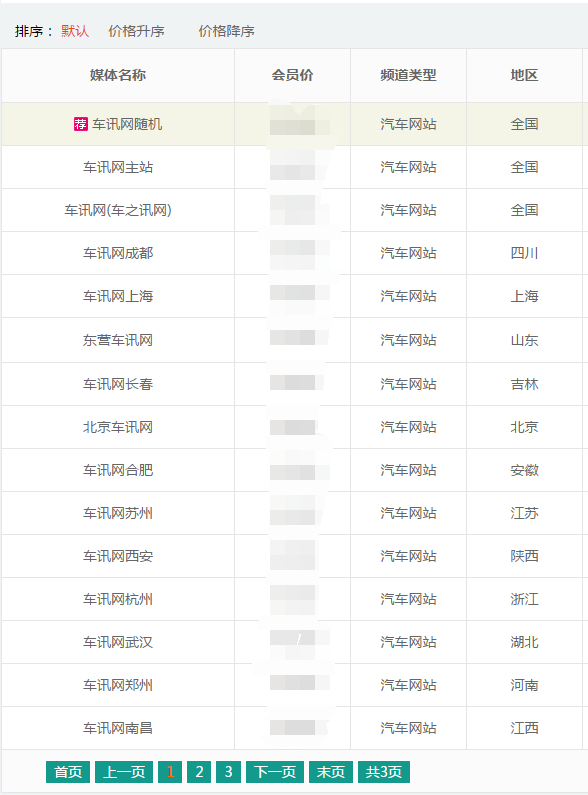The height and width of the screenshot is (795, 588).
Task: Sort by 价格降序 price descending
Action: pos(227,31)
